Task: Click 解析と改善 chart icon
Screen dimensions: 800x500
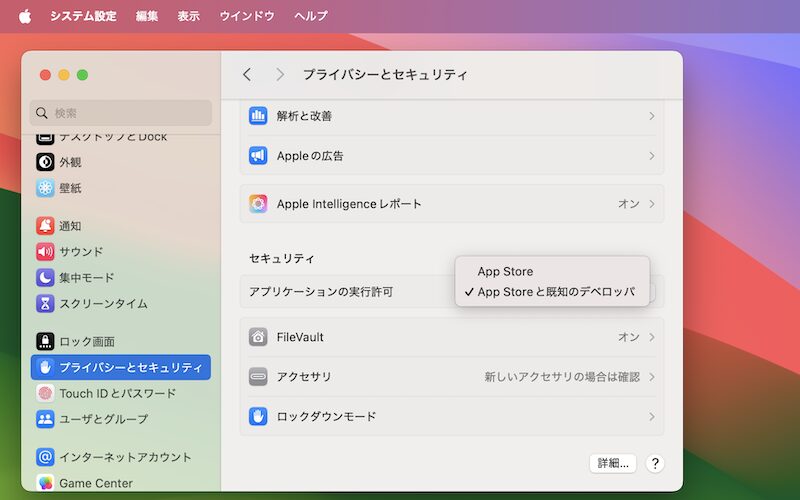Action: (x=258, y=116)
